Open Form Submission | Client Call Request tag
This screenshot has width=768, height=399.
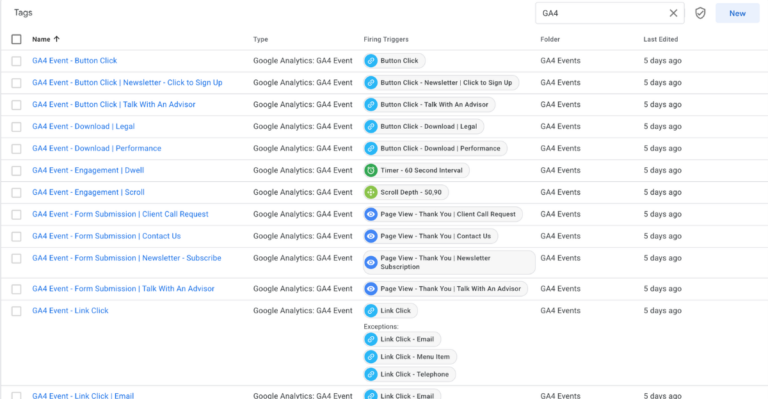(x=120, y=214)
